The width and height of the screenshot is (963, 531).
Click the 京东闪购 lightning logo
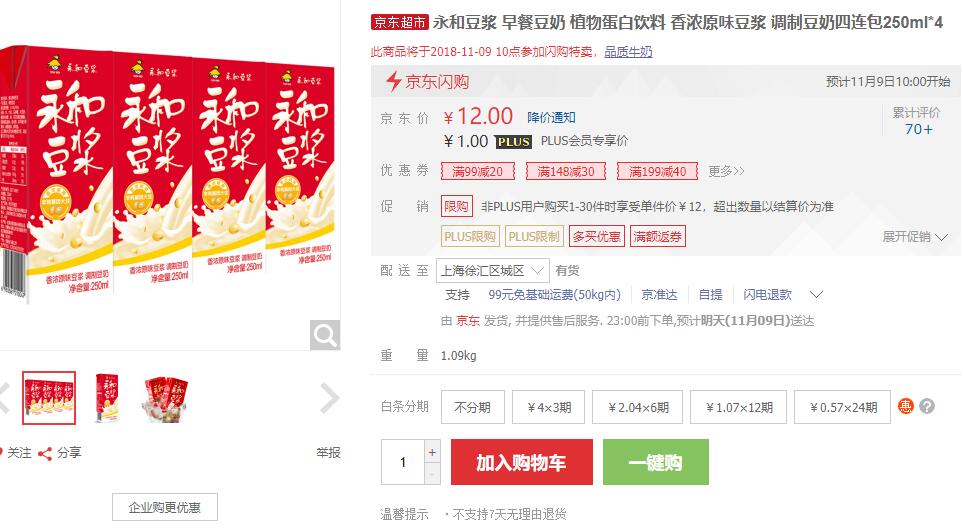392,82
